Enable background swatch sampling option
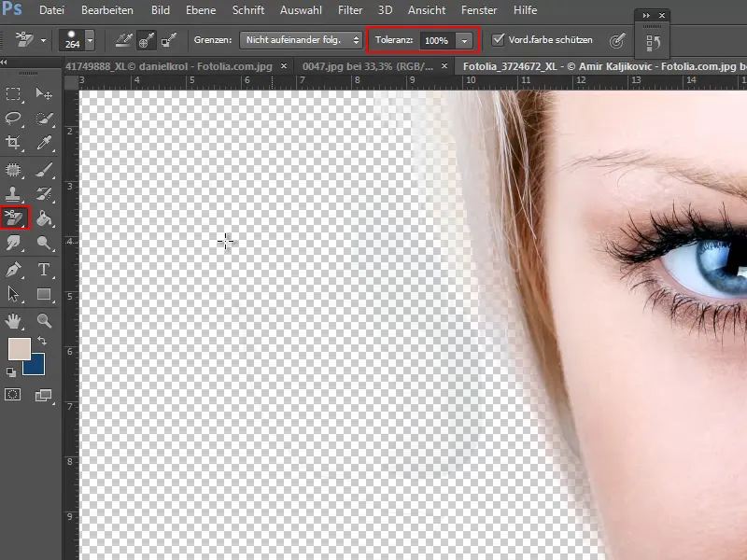The height and width of the screenshot is (560, 747). tap(169, 40)
